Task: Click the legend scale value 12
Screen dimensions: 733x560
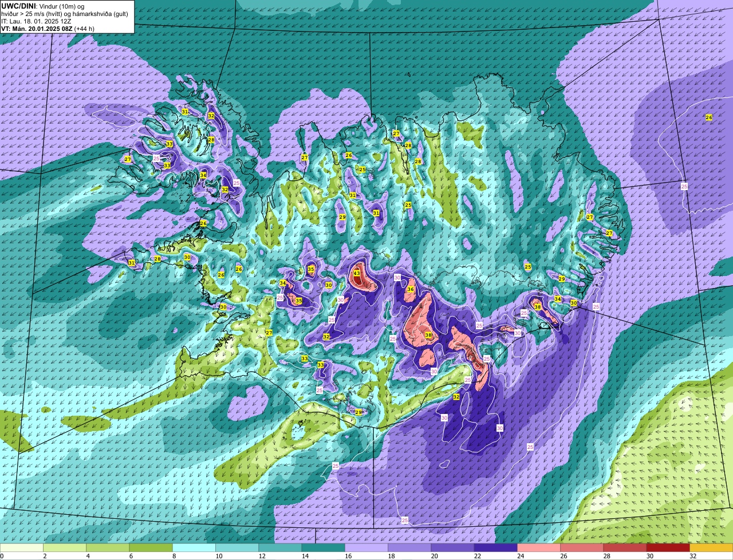Action: (261, 556)
